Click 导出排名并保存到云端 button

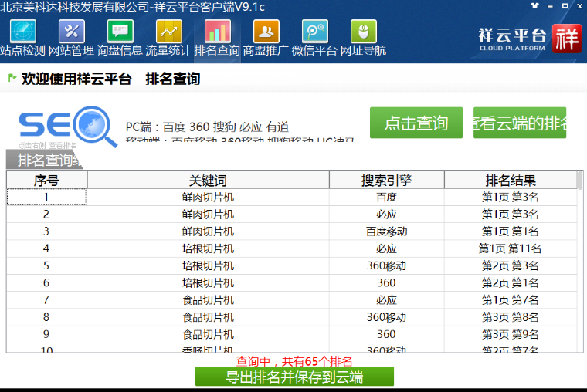(294, 377)
